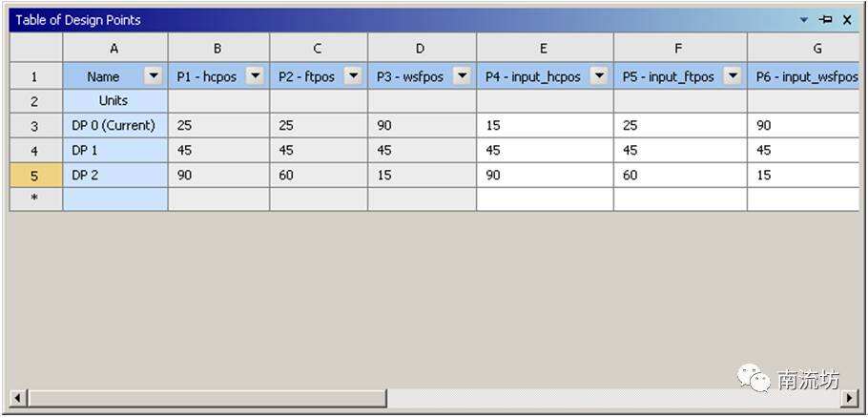
Task: Open the panel options menu arrow
Action: [x=804, y=20]
